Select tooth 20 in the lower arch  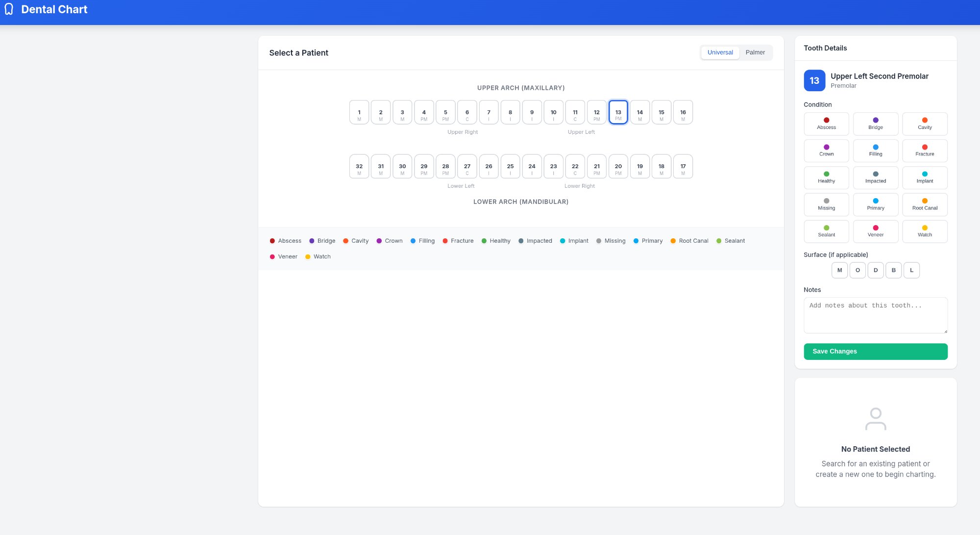(x=618, y=166)
